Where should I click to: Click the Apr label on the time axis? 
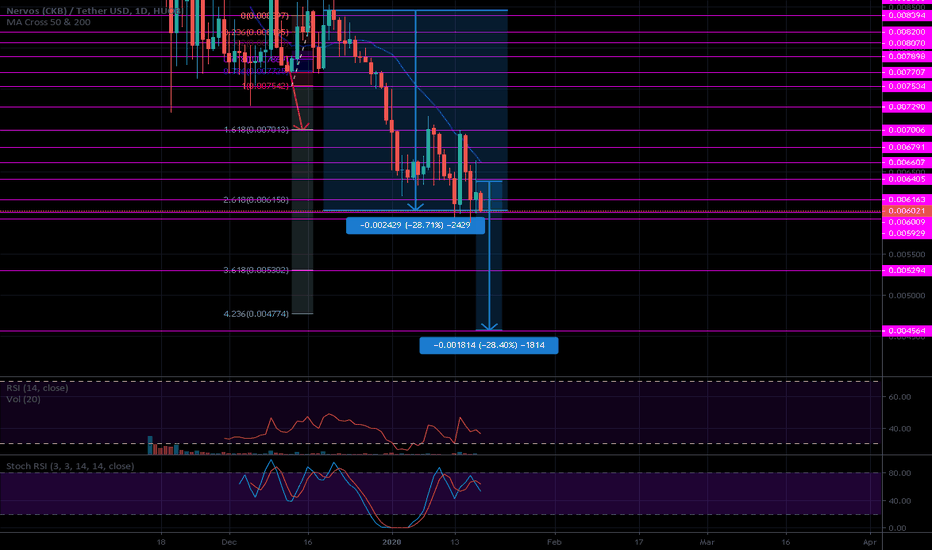tap(870, 542)
